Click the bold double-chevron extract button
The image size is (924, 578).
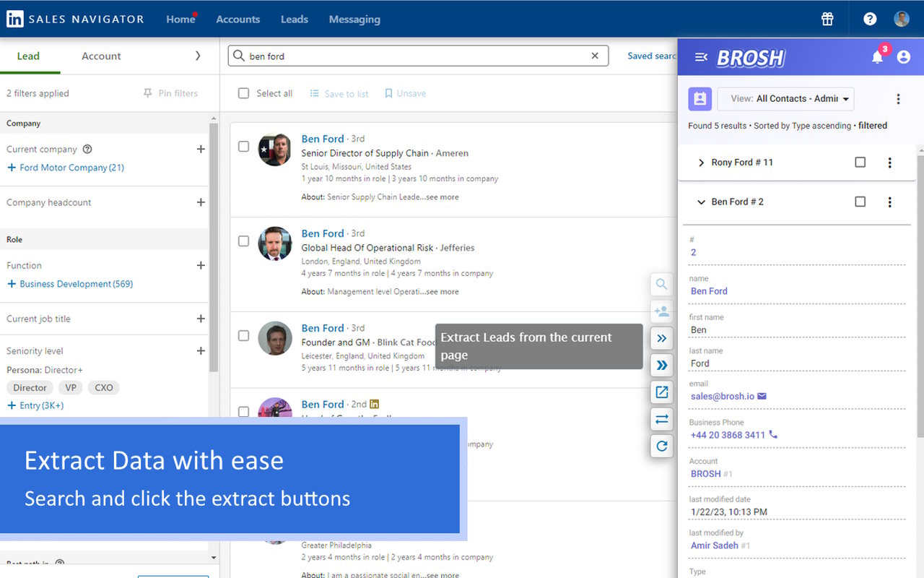click(x=661, y=365)
